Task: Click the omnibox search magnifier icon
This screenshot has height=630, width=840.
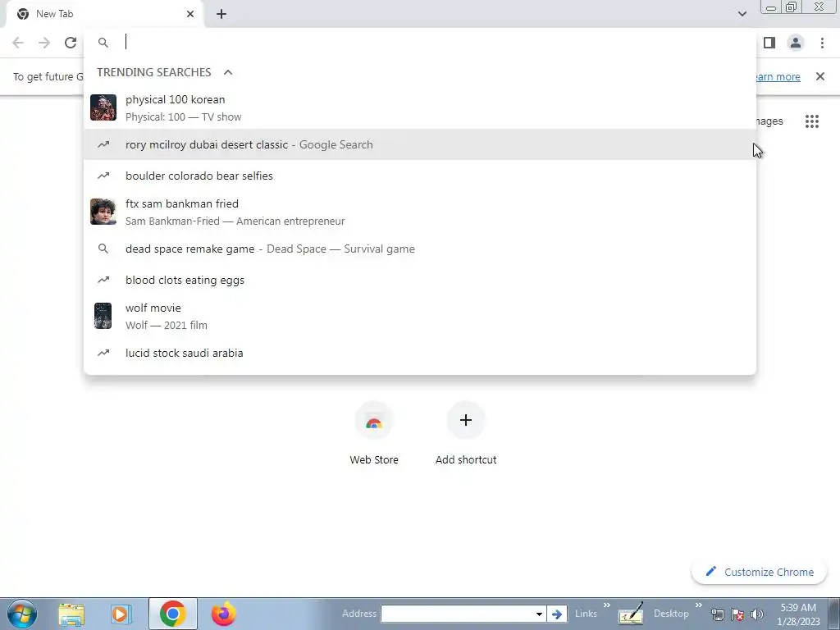Action: coord(103,43)
